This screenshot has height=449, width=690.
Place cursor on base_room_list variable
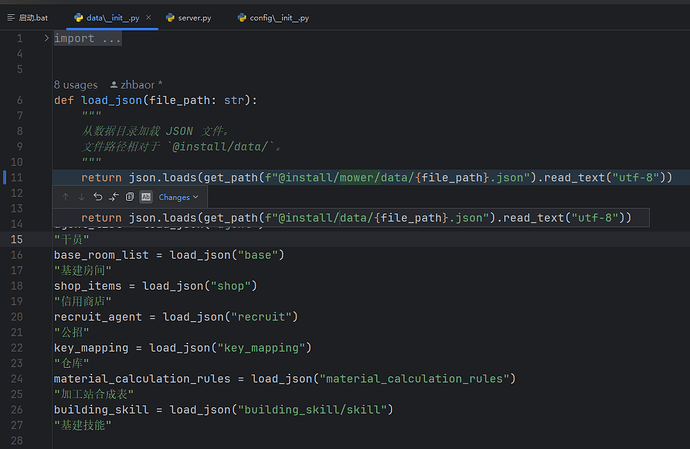101,255
